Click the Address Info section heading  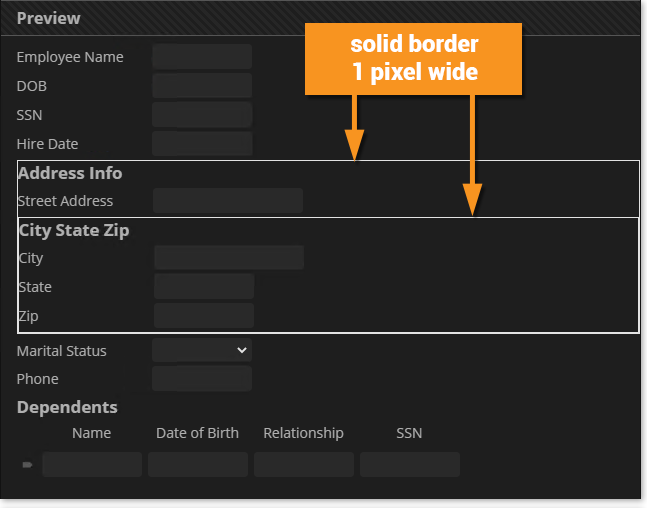pos(70,173)
